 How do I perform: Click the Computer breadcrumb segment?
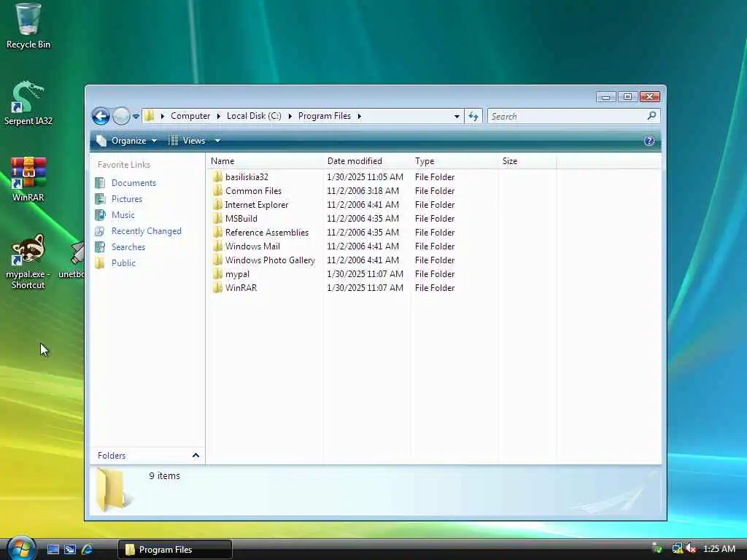(x=190, y=116)
